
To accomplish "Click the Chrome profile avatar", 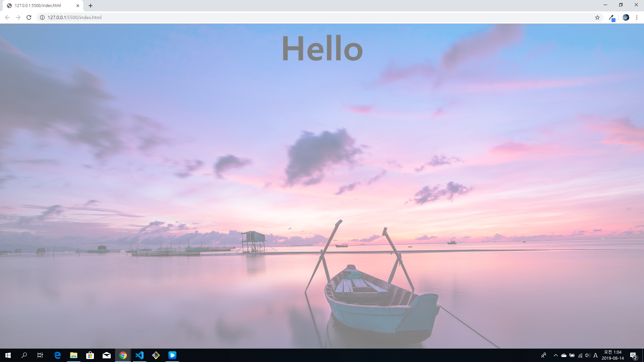I will click(x=626, y=17).
